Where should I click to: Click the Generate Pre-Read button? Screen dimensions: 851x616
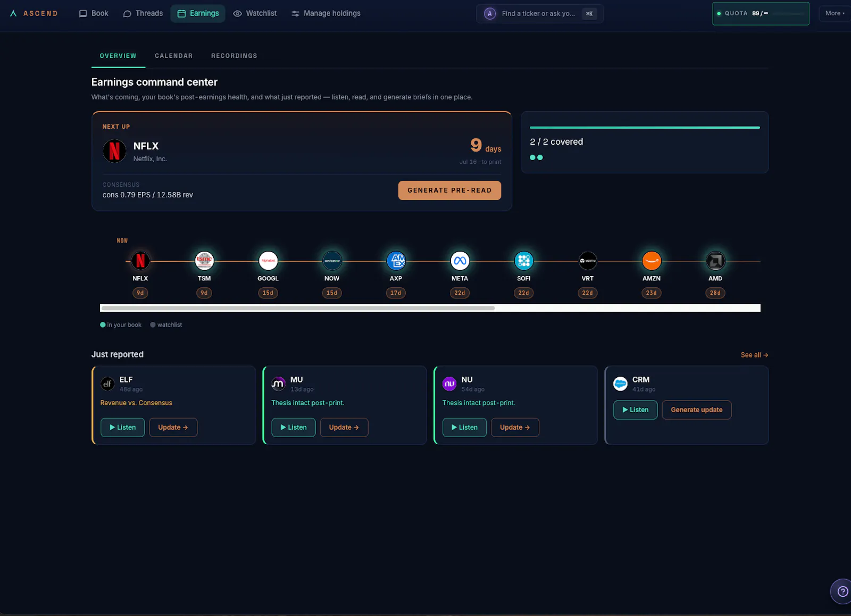[449, 190]
